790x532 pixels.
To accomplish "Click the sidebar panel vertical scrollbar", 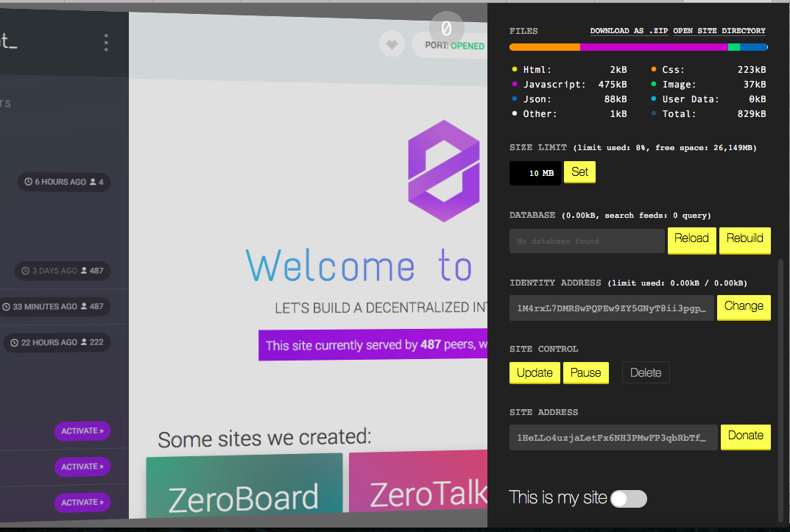I will (x=781, y=391).
